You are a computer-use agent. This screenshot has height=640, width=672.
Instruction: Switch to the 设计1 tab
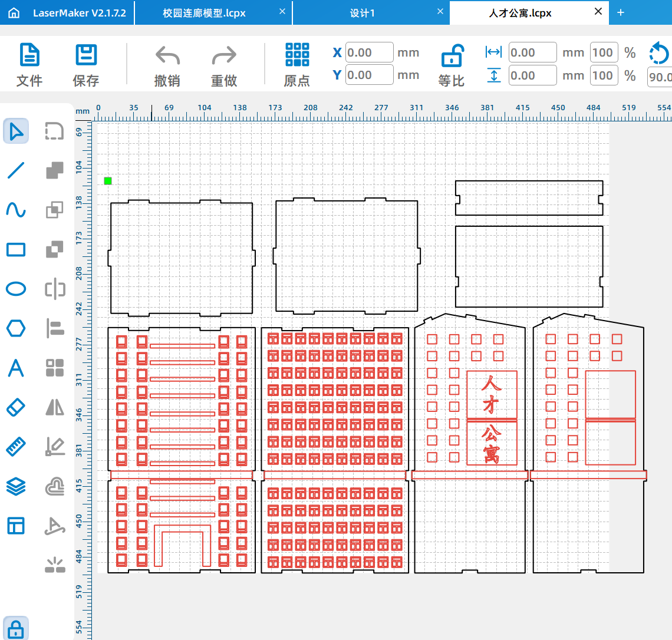(362, 13)
